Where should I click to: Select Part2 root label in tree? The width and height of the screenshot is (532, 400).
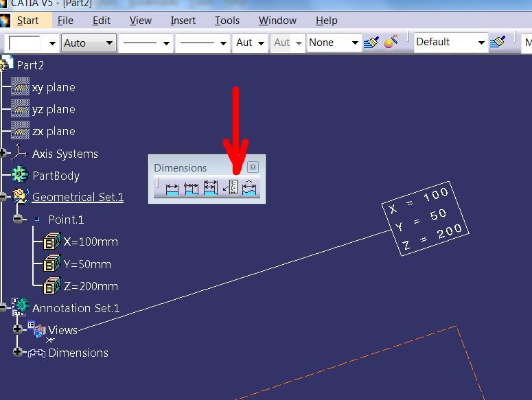click(30, 65)
